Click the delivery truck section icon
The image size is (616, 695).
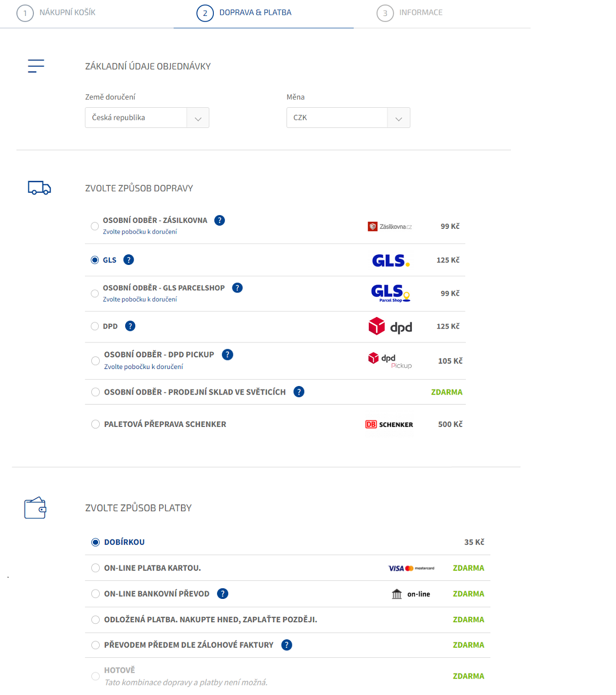pyautogui.click(x=39, y=188)
